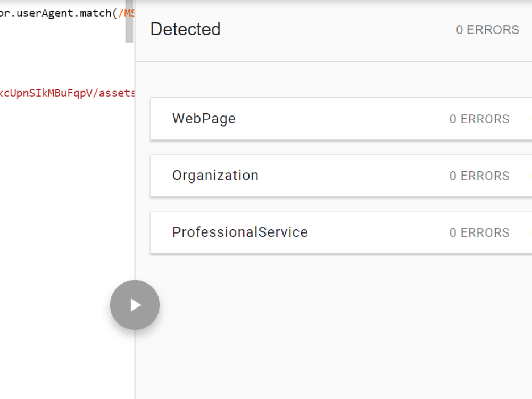Place cursor inside the code editor pane
The image size is (532, 399).
click(x=64, y=186)
